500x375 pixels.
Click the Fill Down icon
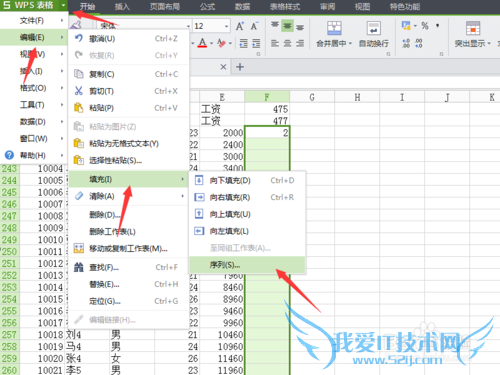[x=199, y=180]
